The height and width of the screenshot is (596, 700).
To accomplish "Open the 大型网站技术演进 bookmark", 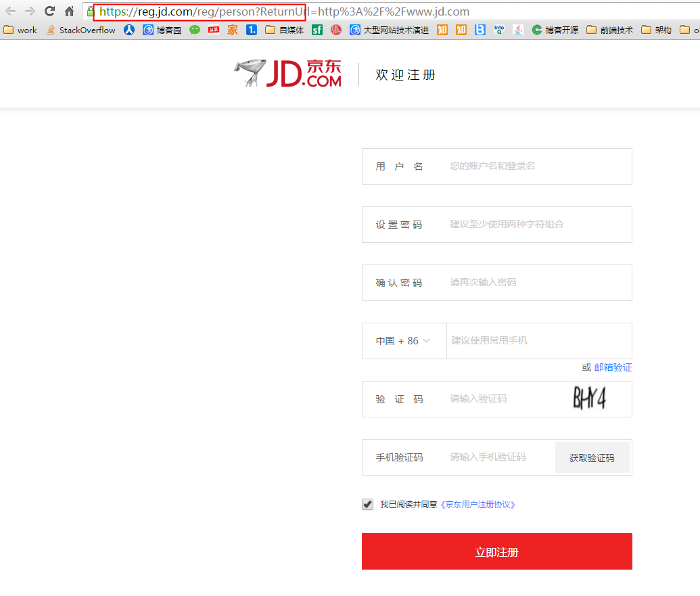I will coord(390,30).
